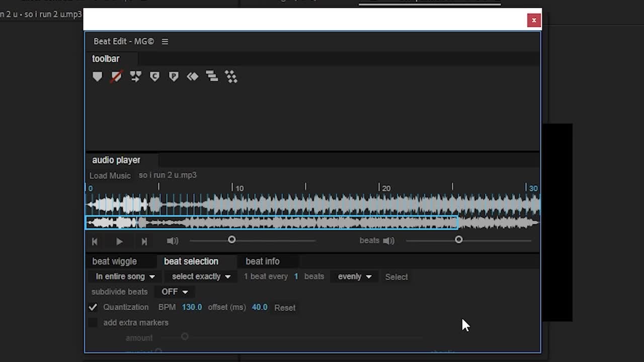Open the In entire song dropdown

coord(124,277)
